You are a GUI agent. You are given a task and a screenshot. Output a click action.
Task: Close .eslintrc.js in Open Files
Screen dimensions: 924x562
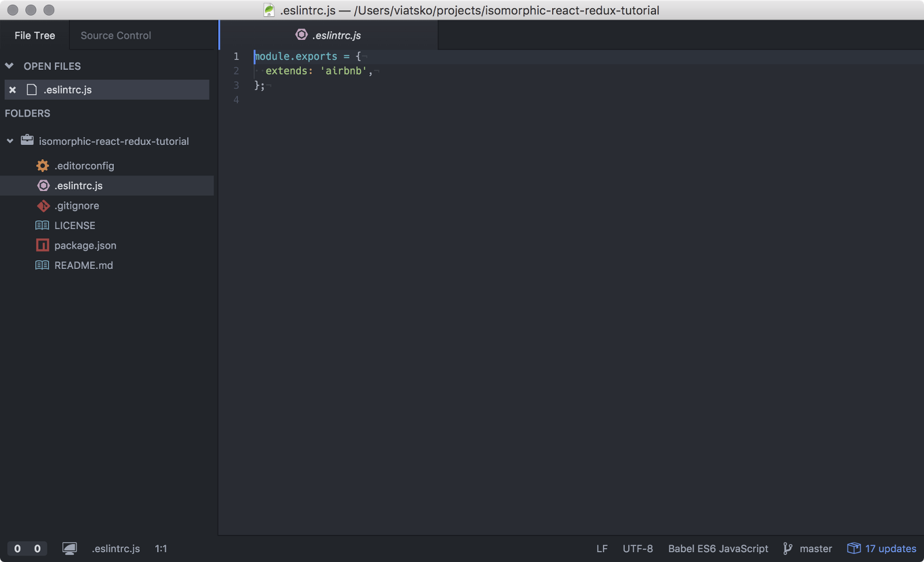pyautogui.click(x=12, y=90)
